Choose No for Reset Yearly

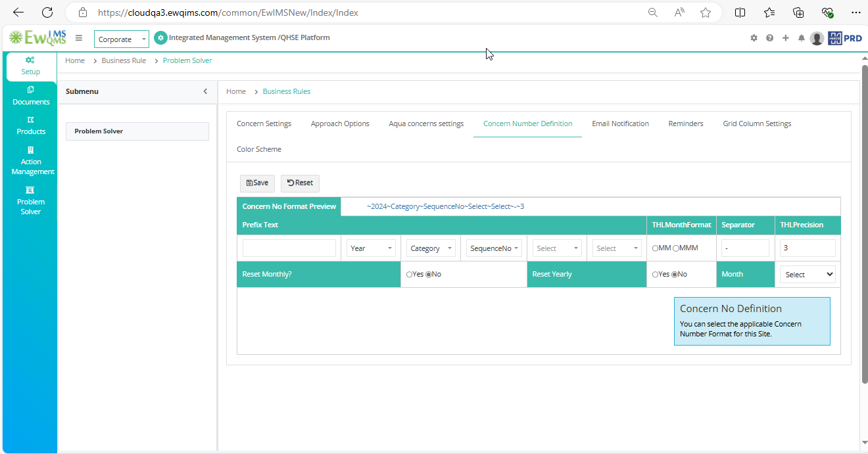click(675, 275)
